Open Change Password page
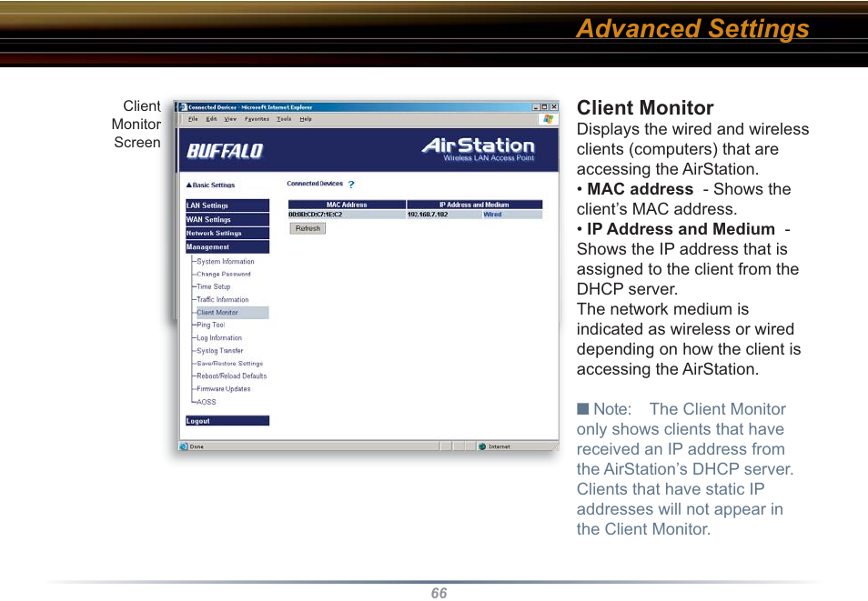The image size is (868, 601). tap(224, 274)
